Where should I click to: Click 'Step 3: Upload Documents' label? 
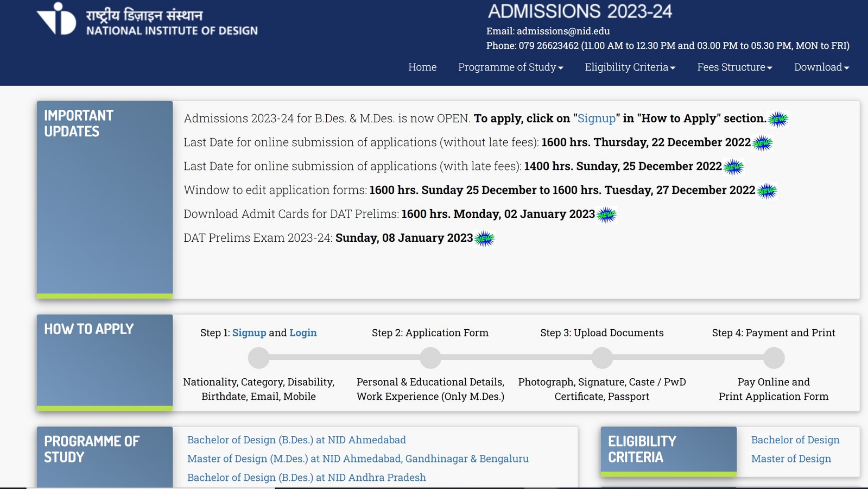pos(602,333)
